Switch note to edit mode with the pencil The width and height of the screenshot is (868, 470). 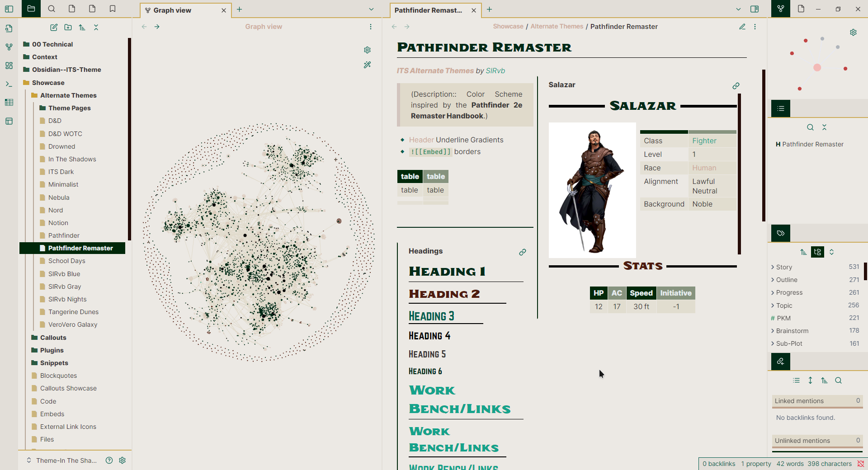tap(742, 27)
